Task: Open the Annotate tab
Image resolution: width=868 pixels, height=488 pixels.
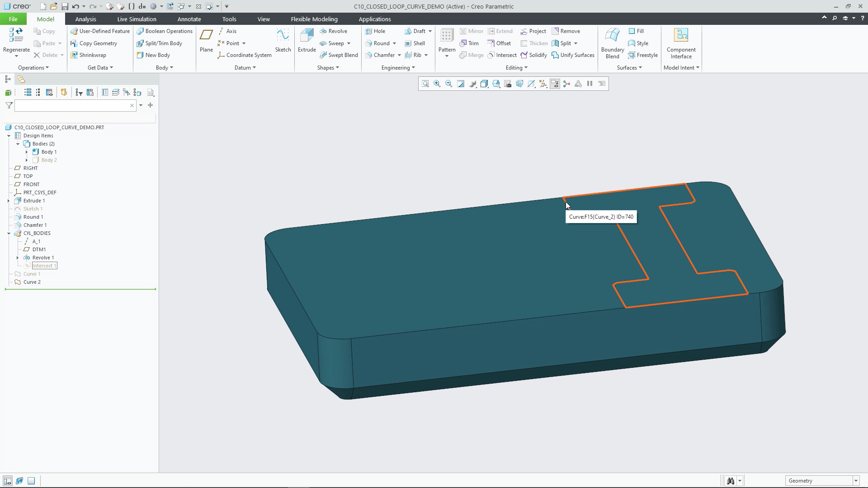Action: point(189,19)
